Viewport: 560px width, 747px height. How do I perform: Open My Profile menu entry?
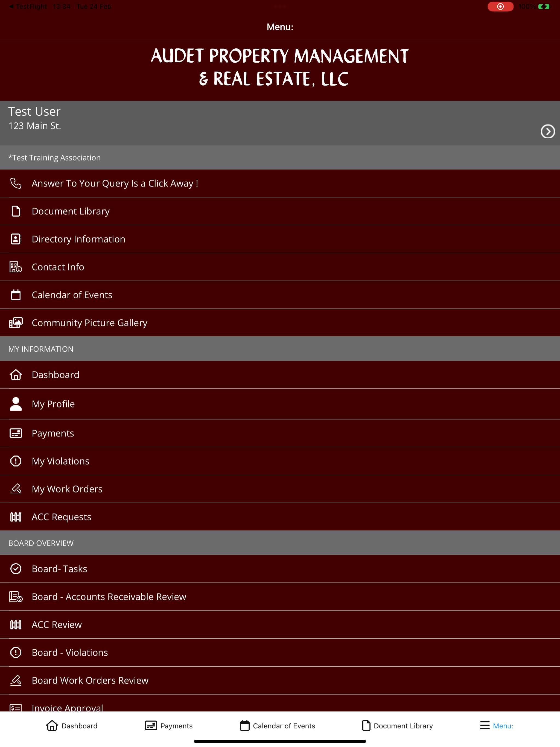[280, 404]
